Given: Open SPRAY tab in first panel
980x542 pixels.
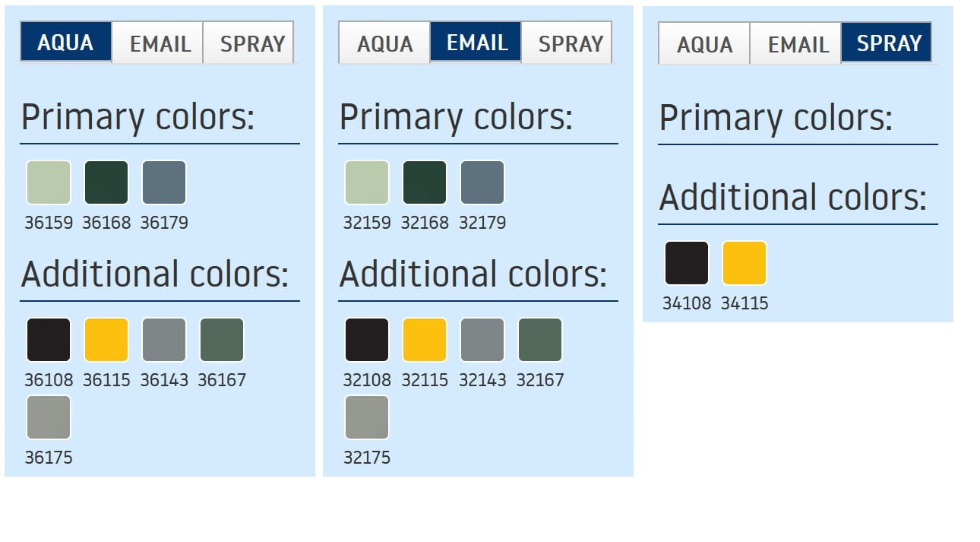Looking at the screenshot, I should click(x=252, y=43).
